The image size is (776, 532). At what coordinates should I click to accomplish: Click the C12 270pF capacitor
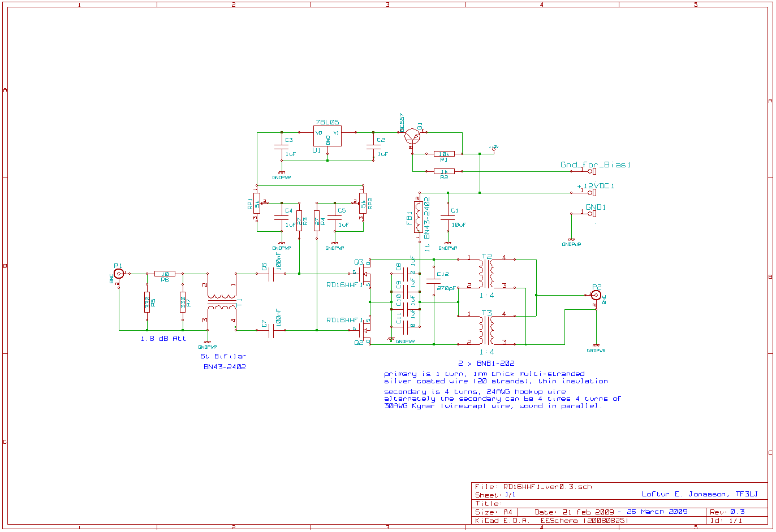(x=434, y=281)
